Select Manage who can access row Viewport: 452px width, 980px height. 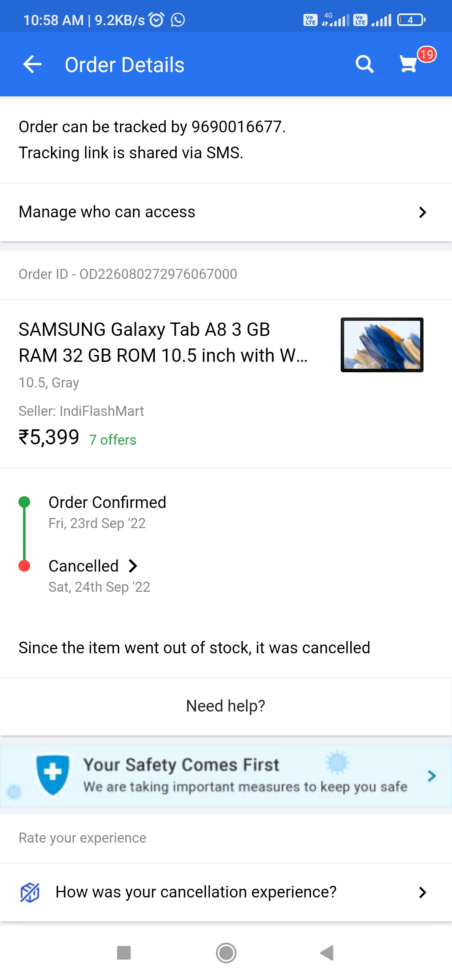pyautogui.click(x=167, y=212)
